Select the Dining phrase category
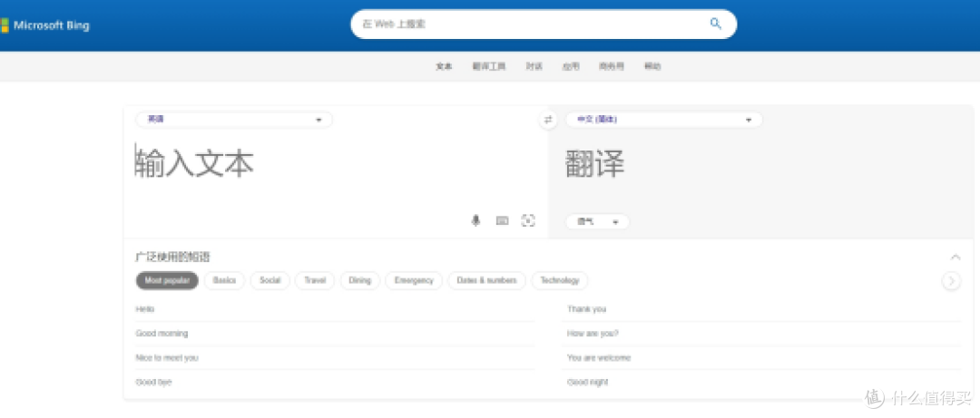 360,280
